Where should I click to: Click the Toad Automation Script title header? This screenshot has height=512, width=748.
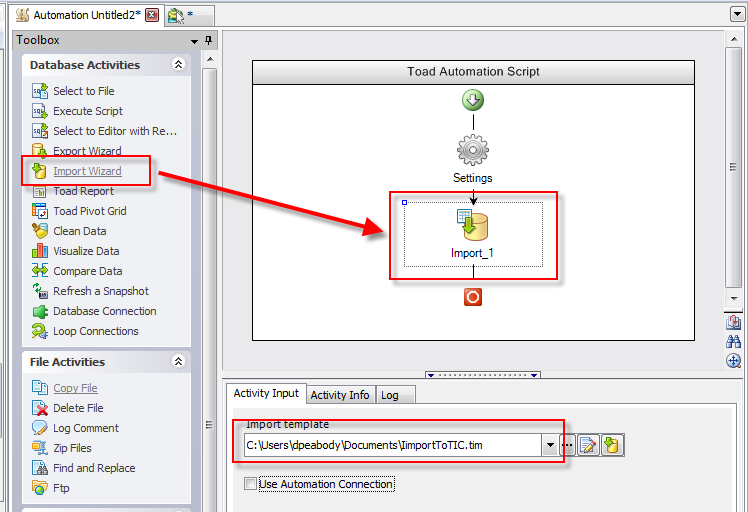pyautogui.click(x=473, y=72)
